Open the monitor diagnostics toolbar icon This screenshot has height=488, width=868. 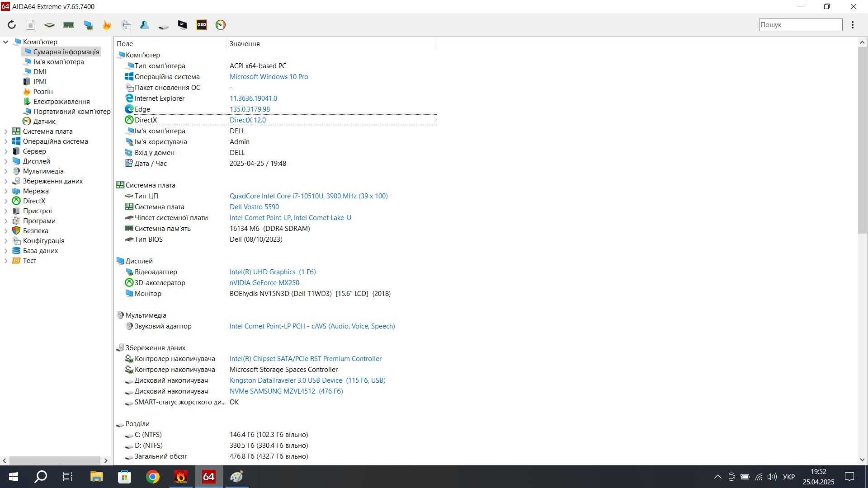click(x=183, y=25)
